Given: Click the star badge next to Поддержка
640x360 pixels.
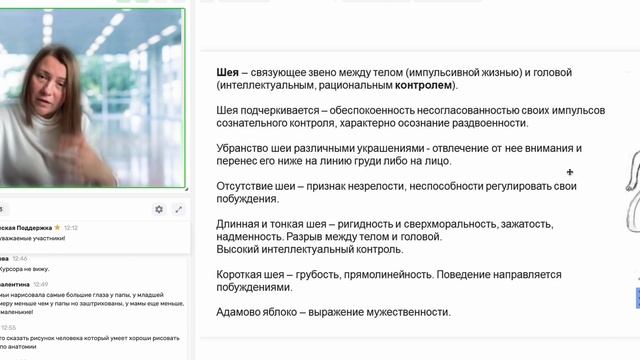Looking at the screenshot, I should pyautogui.click(x=58, y=227).
